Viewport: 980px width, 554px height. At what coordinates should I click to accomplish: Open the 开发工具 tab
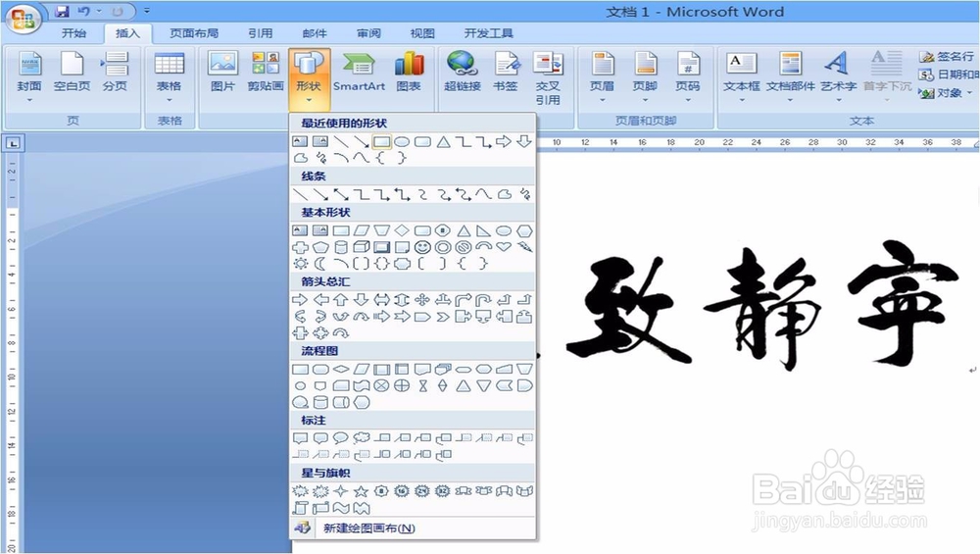pyautogui.click(x=489, y=33)
